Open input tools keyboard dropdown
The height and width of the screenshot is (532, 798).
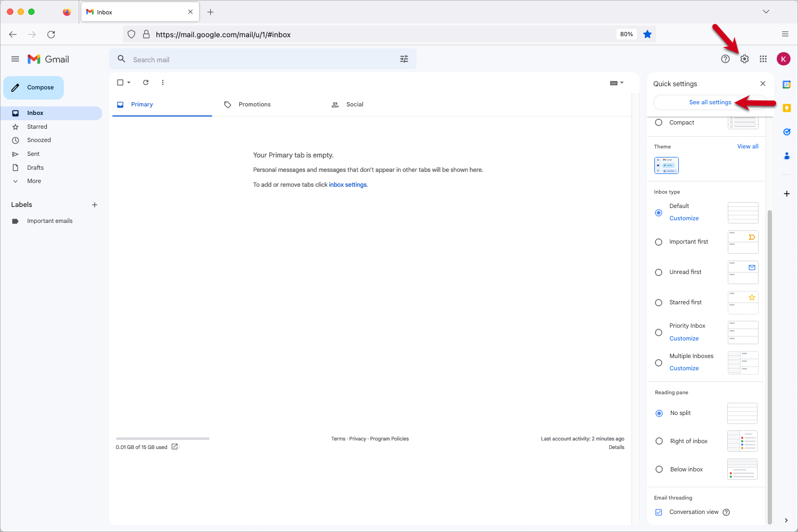[617, 82]
